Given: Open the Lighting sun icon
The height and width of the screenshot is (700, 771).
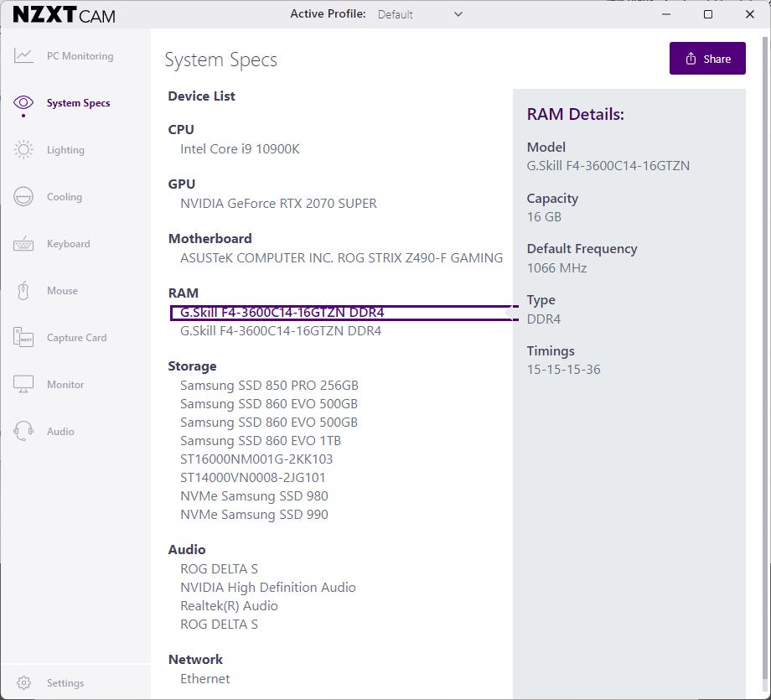Looking at the screenshot, I should click(x=23, y=149).
